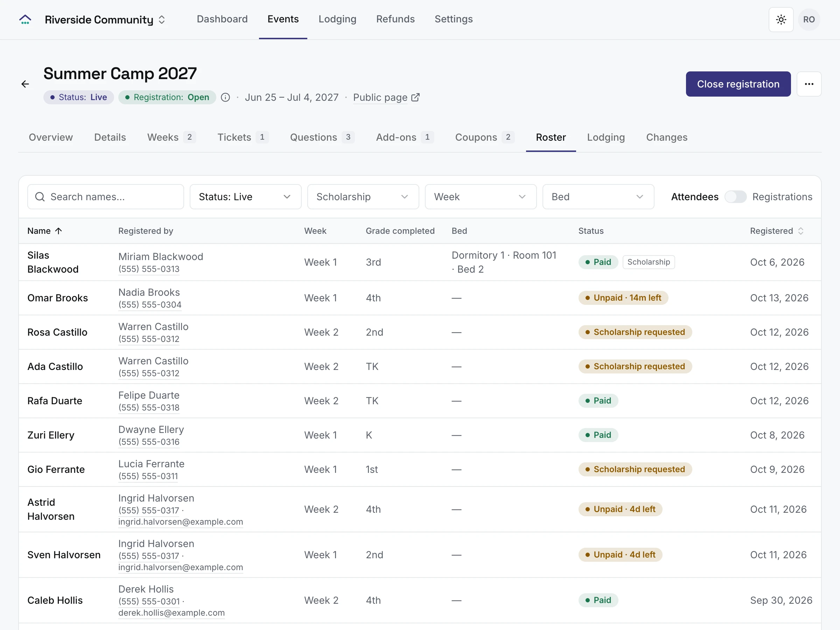This screenshot has height=630, width=840.
Task: Expand the Bed filter dropdown
Action: pos(598,197)
